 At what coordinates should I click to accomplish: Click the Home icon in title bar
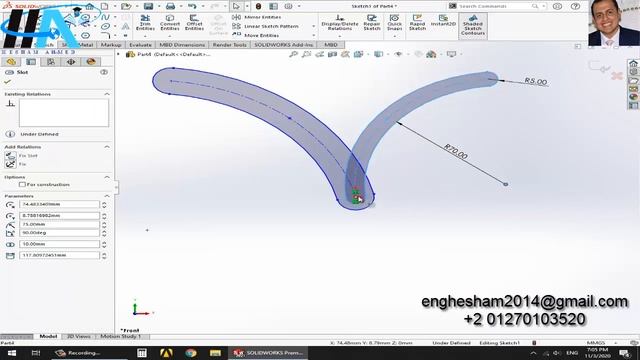coord(89,6)
